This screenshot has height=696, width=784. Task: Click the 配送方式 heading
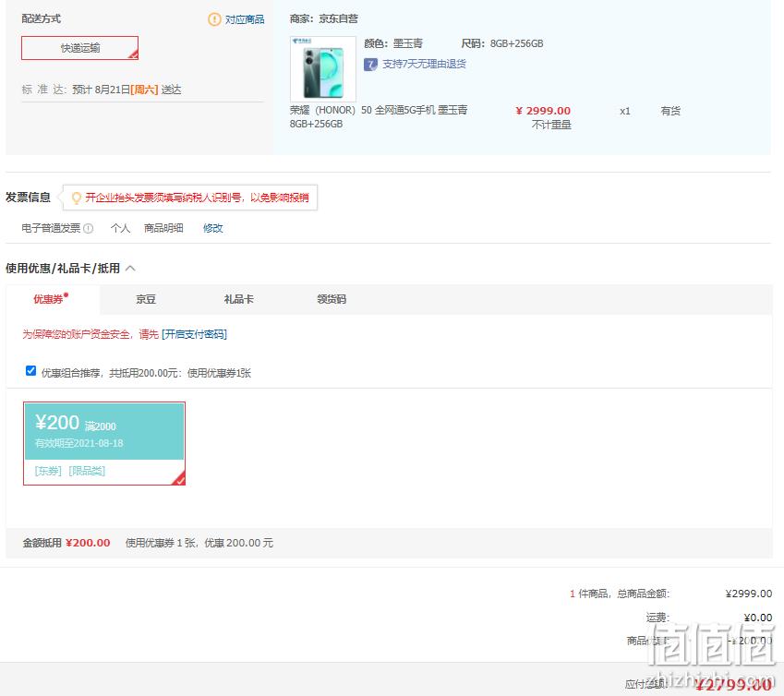[x=41, y=19]
